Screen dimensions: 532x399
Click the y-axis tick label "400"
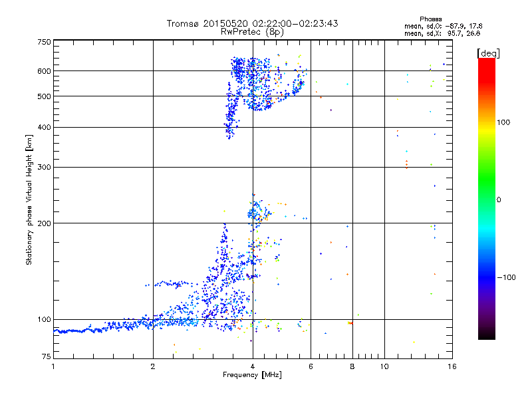click(x=44, y=128)
